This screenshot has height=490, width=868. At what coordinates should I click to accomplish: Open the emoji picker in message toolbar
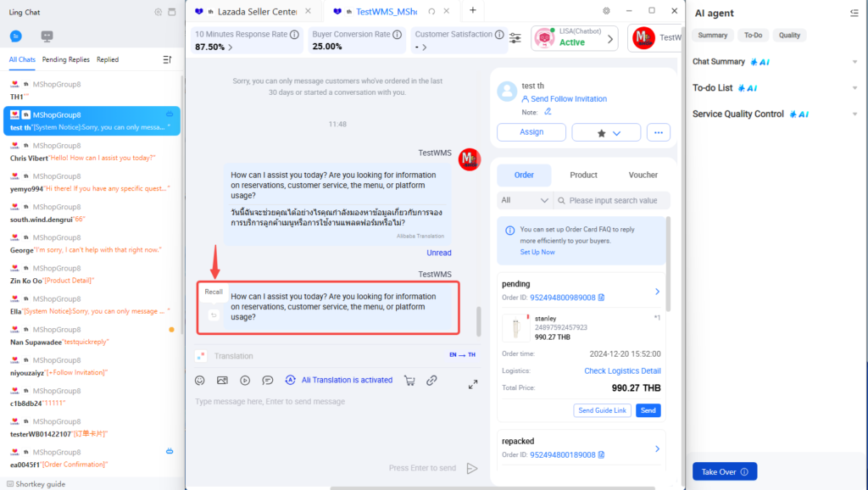(x=200, y=381)
